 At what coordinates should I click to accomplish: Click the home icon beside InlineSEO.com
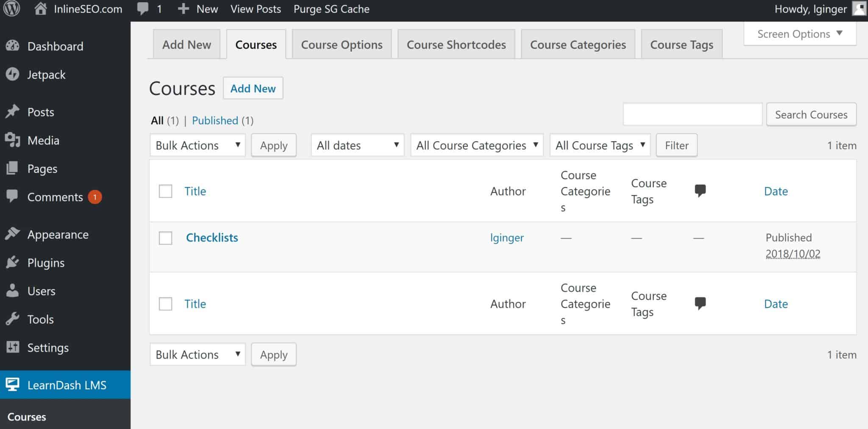tap(41, 9)
